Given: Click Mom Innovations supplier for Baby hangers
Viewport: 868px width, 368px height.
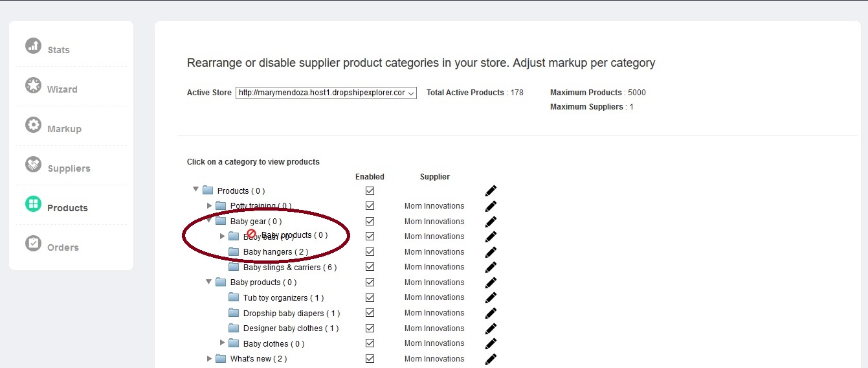Looking at the screenshot, I should click(434, 252).
